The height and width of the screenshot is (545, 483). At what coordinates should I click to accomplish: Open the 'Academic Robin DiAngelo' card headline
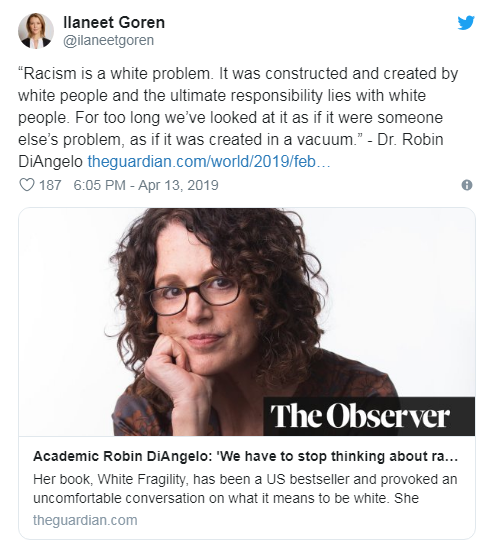(x=245, y=456)
